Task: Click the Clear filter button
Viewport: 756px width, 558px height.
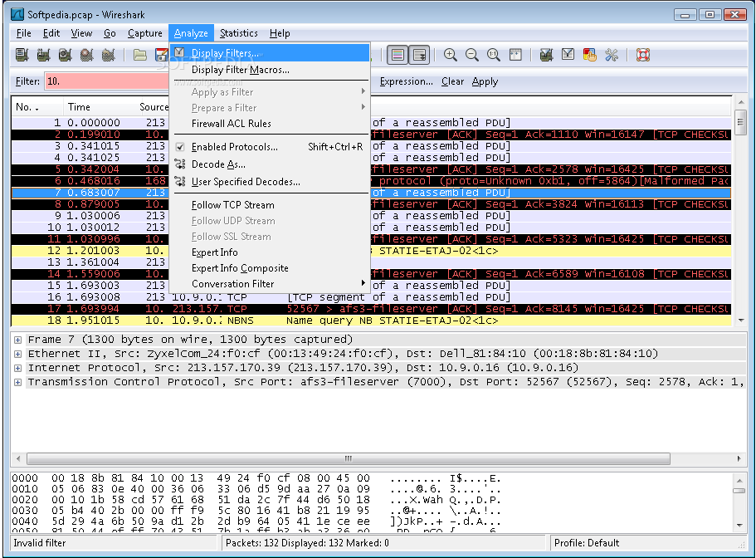Action: point(452,81)
